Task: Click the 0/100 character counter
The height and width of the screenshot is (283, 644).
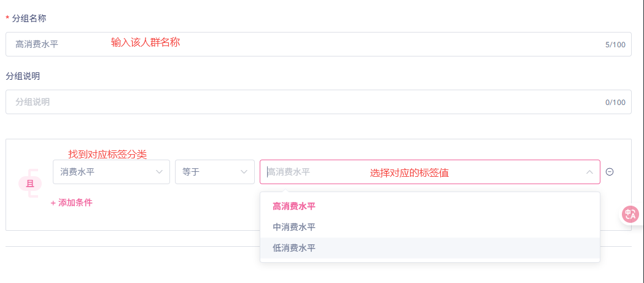Action: click(615, 103)
